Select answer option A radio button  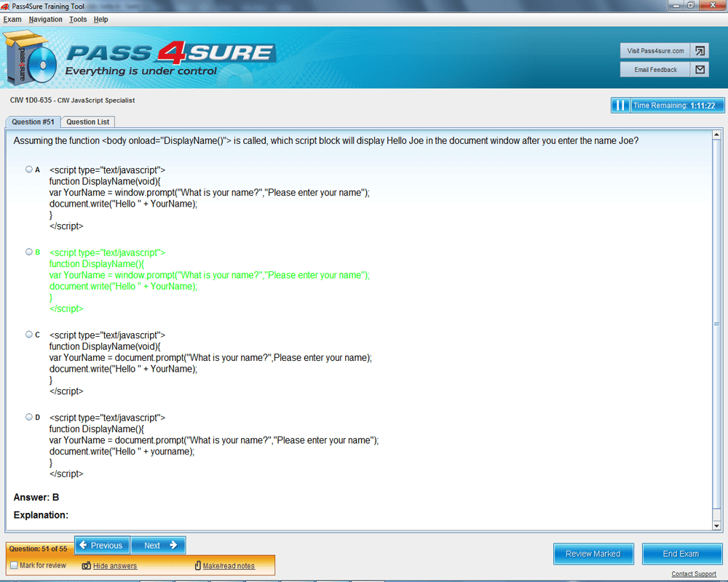[29, 170]
